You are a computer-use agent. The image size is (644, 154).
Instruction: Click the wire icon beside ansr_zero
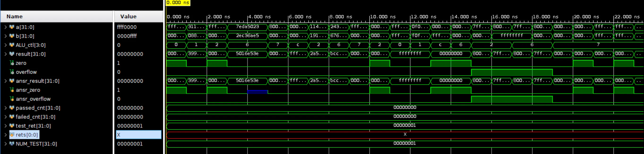tap(12, 90)
